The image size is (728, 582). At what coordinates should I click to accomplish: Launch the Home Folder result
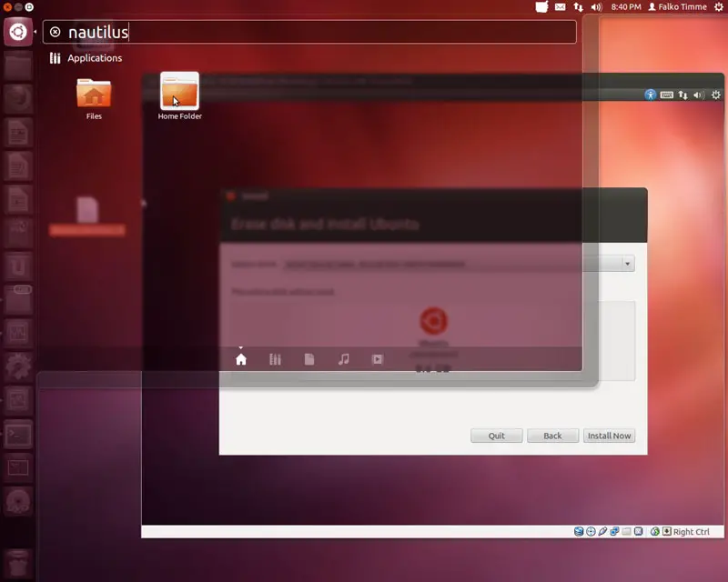(179, 96)
